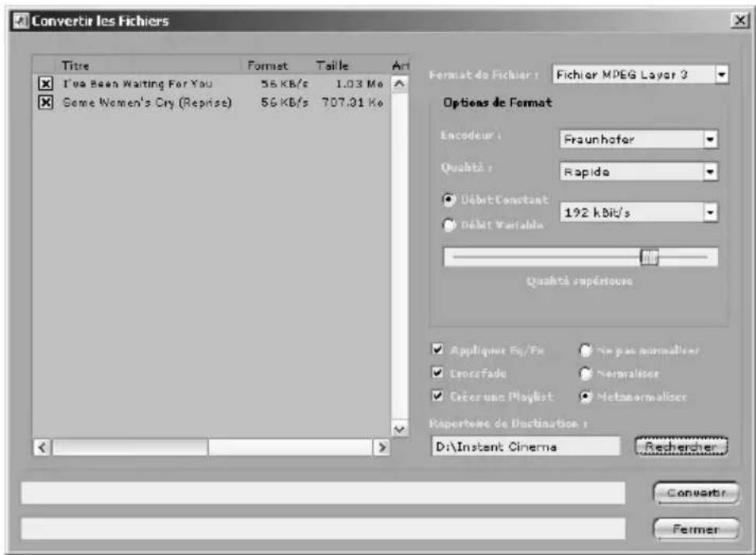Click the horizontal scrollbar thumb in file list
Image resolution: width=756 pixels, height=555 pixels.
tap(130, 448)
